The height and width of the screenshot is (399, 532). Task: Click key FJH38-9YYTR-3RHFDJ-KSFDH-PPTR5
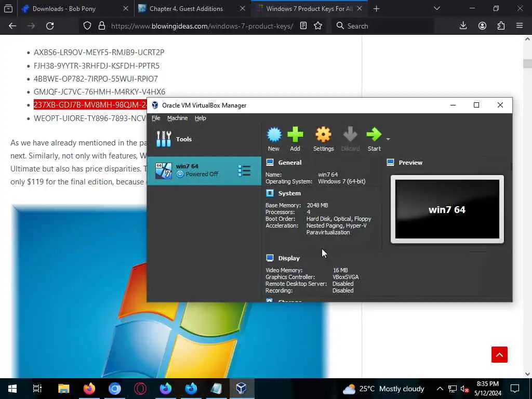(x=96, y=66)
